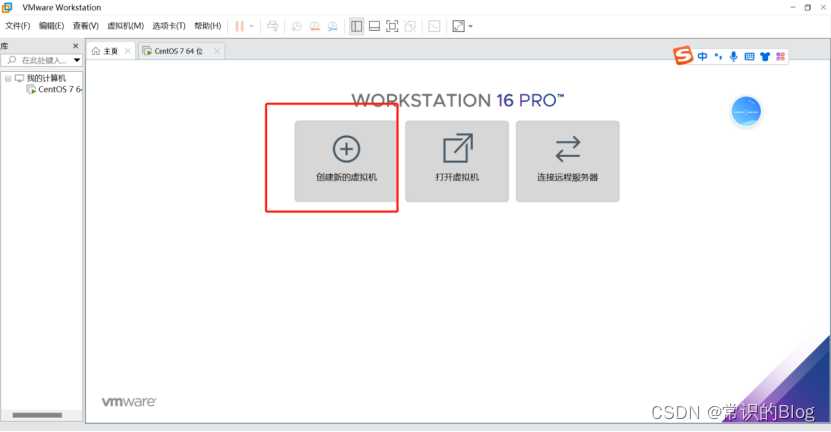Toggle the 中 Chinese/English input mode

702,56
